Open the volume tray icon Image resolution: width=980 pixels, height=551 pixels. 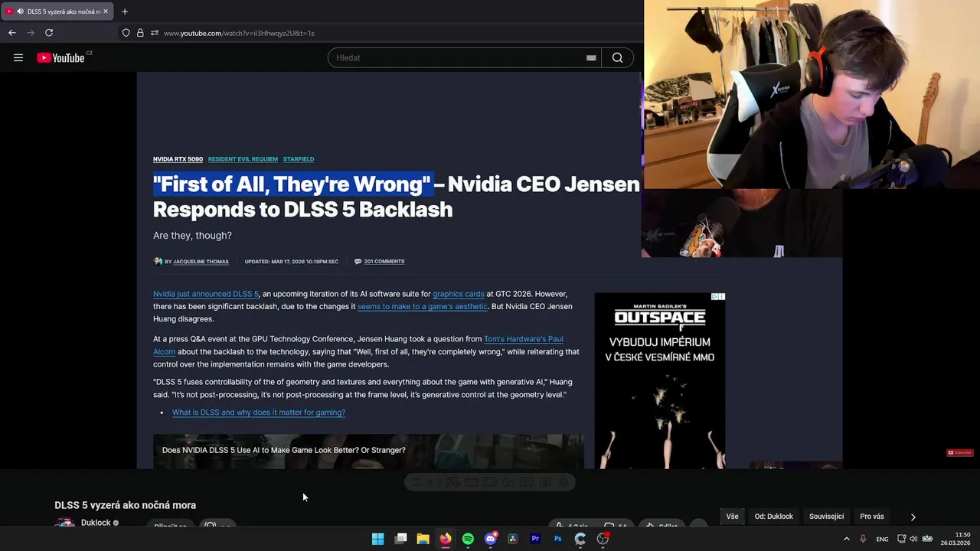(x=913, y=539)
